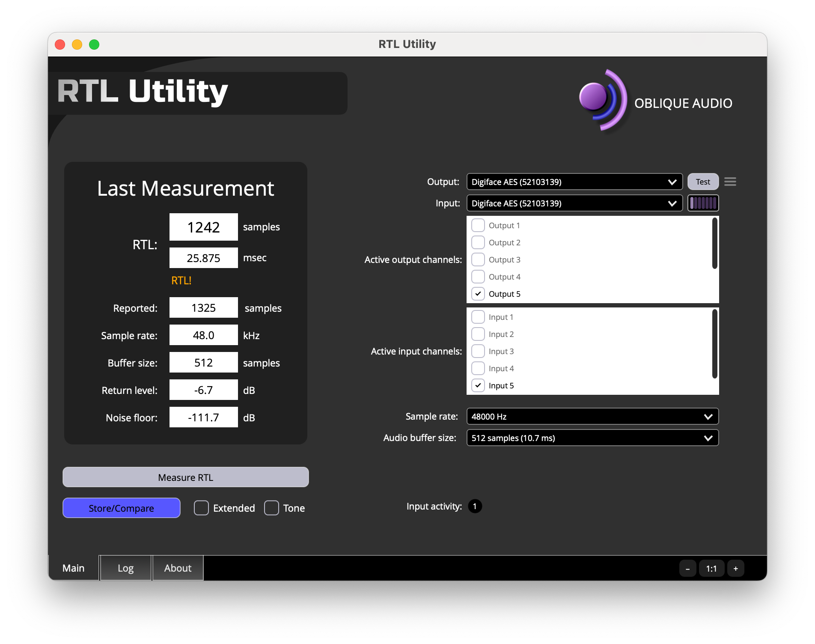The height and width of the screenshot is (644, 815).
Task: Reset zoom with the 1:1 button
Action: (x=711, y=569)
